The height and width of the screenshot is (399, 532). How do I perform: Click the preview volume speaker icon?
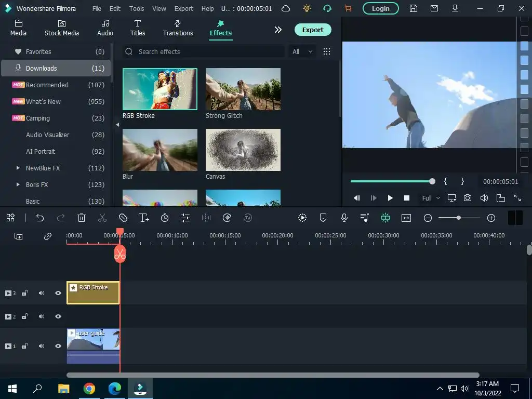click(x=484, y=198)
